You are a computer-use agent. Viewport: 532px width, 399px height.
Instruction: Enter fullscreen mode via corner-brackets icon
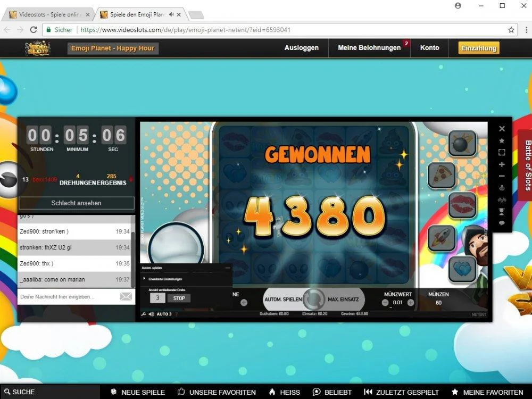(502, 152)
